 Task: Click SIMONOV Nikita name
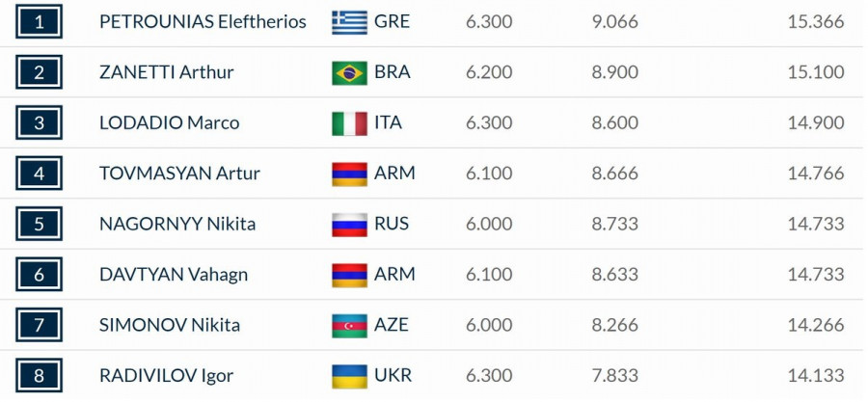point(170,325)
